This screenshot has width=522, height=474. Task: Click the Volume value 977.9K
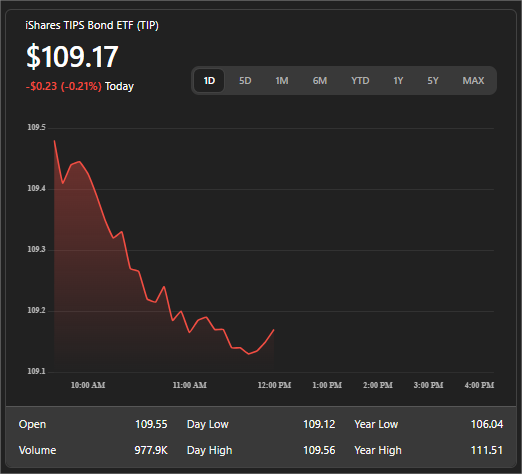coord(151,450)
